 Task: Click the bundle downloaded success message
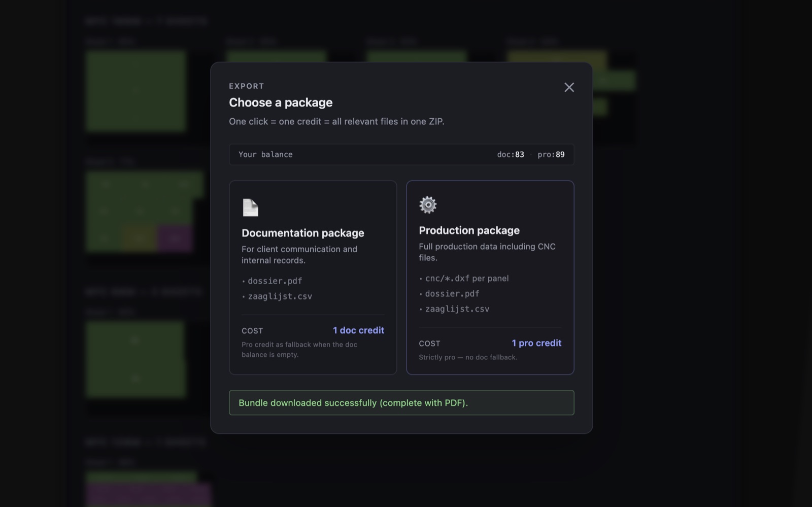401,402
